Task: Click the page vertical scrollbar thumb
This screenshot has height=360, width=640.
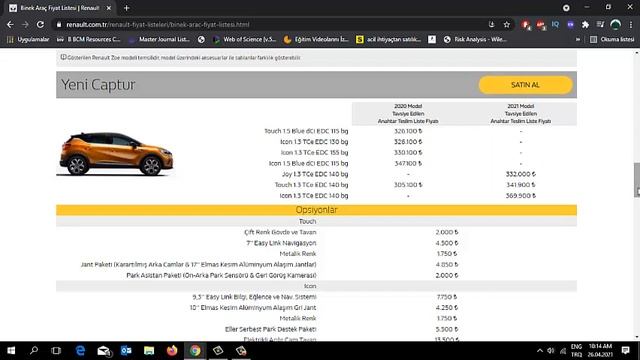Action: (x=637, y=180)
